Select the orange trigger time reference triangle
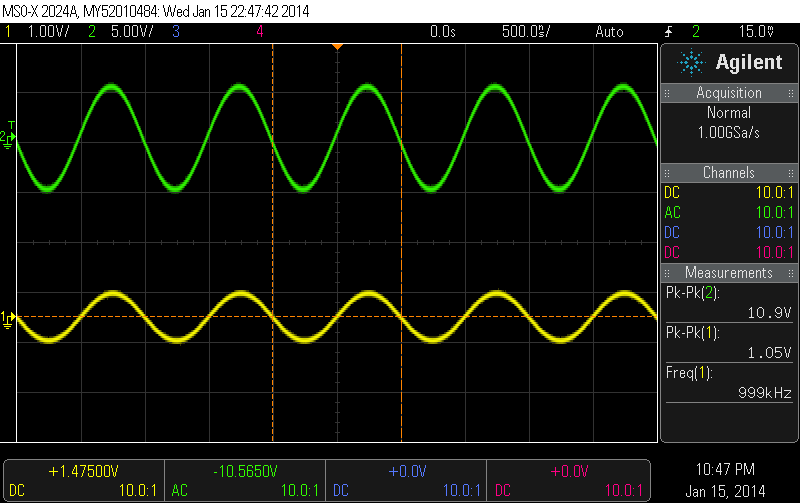The height and width of the screenshot is (503, 800). tap(338, 46)
